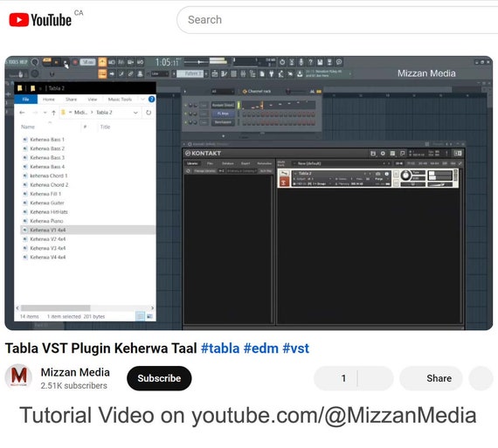Switch to the Files tab in Kontakt browser
Screen dimensions: 498x448
tap(210, 163)
